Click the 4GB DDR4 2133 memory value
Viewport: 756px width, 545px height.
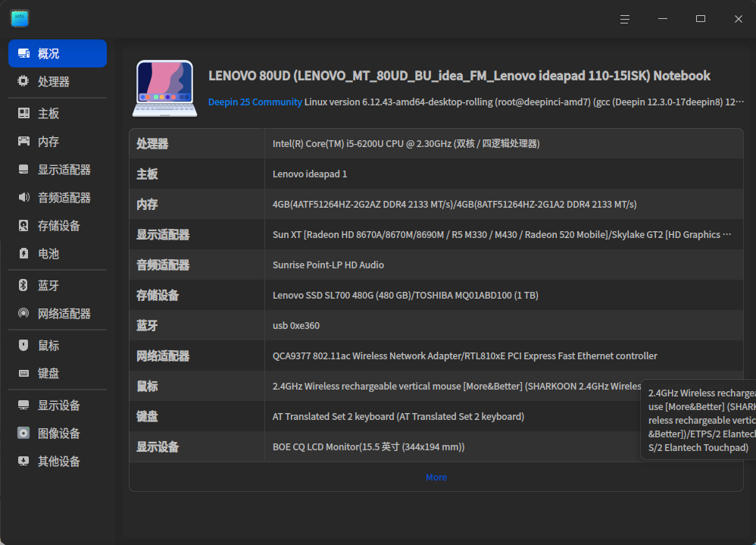coord(455,205)
